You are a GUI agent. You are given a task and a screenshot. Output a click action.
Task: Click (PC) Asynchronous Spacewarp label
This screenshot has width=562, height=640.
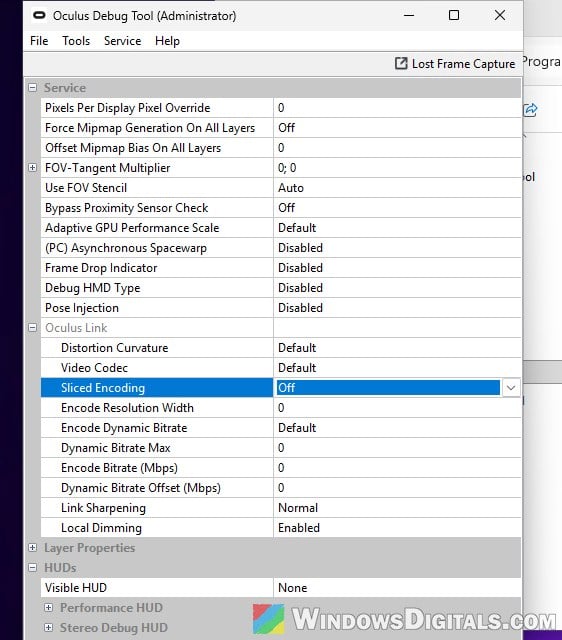[x=126, y=248]
